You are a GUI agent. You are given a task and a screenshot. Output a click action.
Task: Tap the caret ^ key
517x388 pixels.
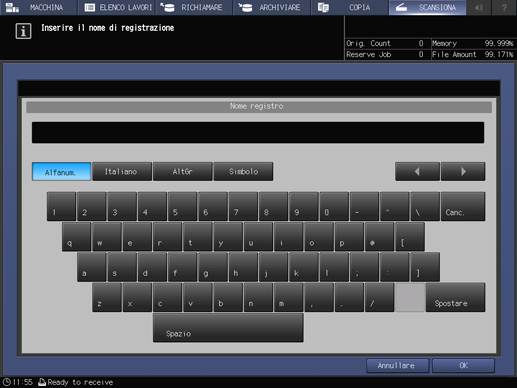click(395, 206)
